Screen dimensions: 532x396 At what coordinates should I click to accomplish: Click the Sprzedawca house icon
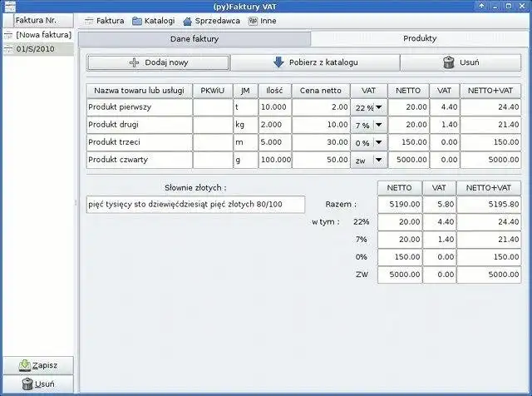pyautogui.click(x=187, y=22)
